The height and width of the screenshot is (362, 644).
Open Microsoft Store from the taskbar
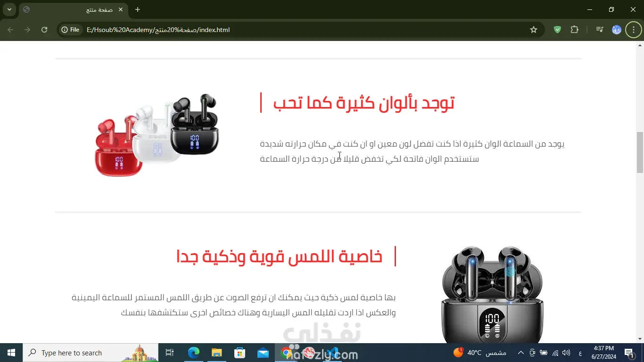239,353
